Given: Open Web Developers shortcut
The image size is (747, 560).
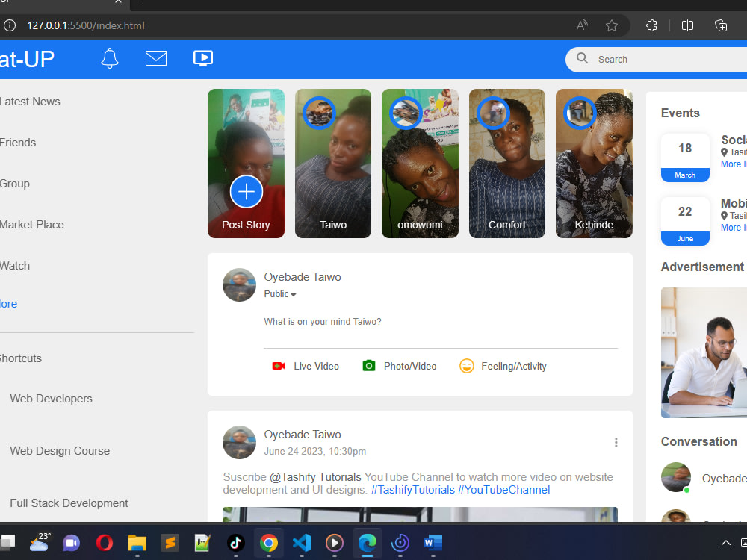Looking at the screenshot, I should pos(51,399).
